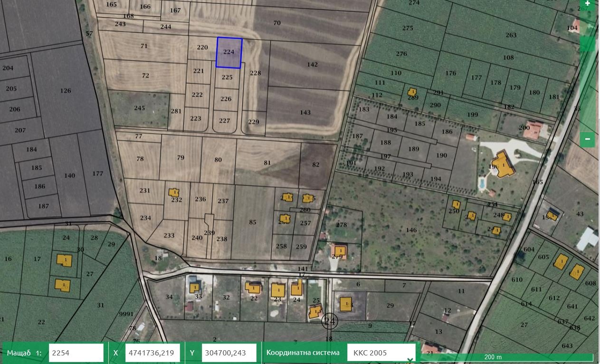Image resolution: width=600 pixels, height=364 pixels.
Task: Click the building marker in parcel 279
Action: [340, 251]
